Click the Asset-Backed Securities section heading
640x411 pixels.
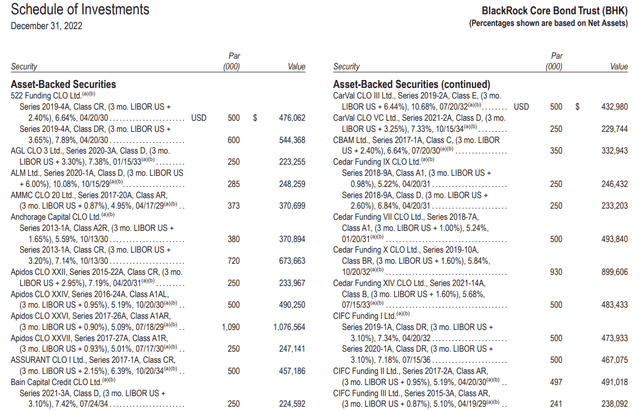point(63,84)
